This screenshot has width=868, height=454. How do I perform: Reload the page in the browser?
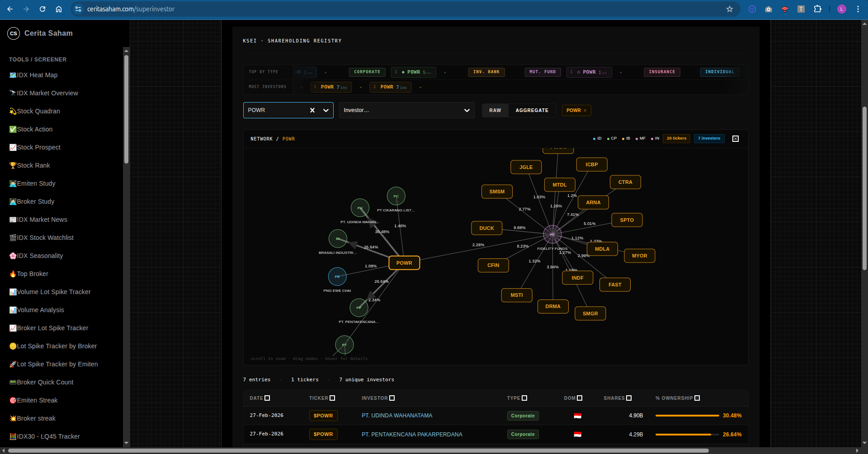42,9
